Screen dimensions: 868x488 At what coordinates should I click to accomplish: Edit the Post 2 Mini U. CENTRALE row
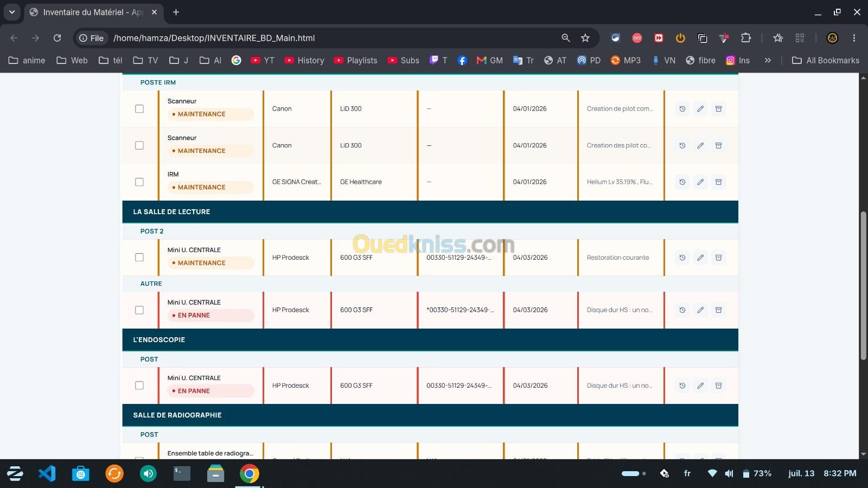[700, 258]
